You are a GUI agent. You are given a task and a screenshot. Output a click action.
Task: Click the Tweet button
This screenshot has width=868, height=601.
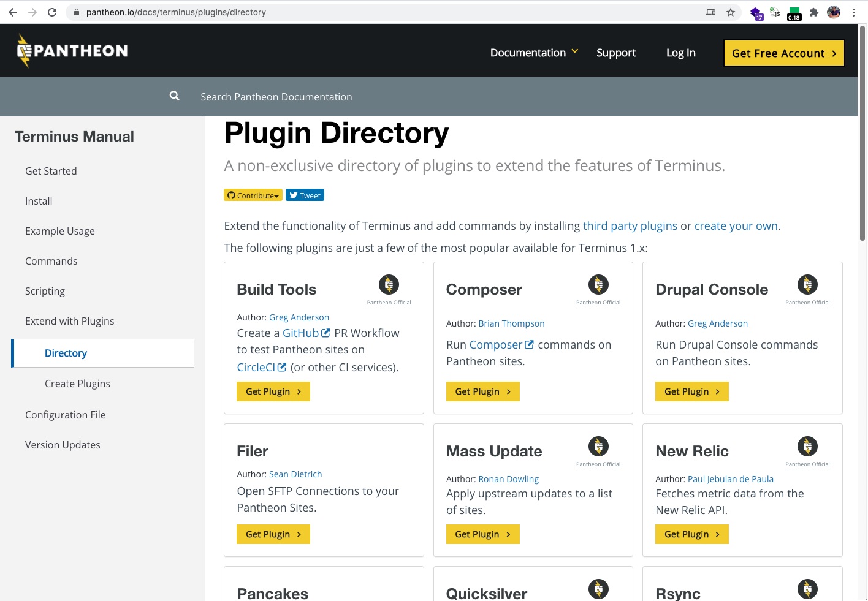(x=305, y=195)
